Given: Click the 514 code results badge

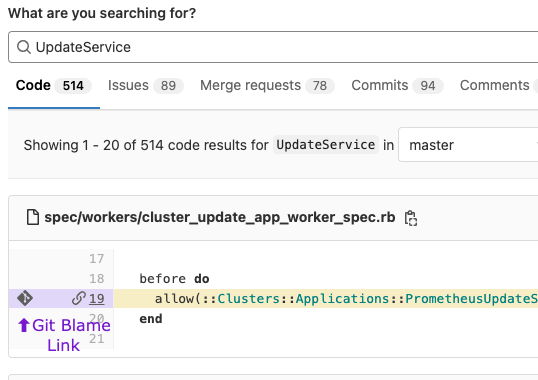Looking at the screenshot, I should tap(73, 86).
